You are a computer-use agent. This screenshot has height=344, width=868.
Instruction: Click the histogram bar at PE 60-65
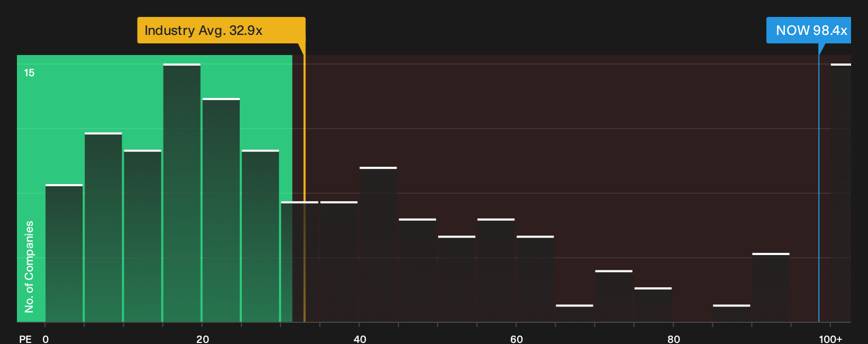pyautogui.click(x=535, y=279)
